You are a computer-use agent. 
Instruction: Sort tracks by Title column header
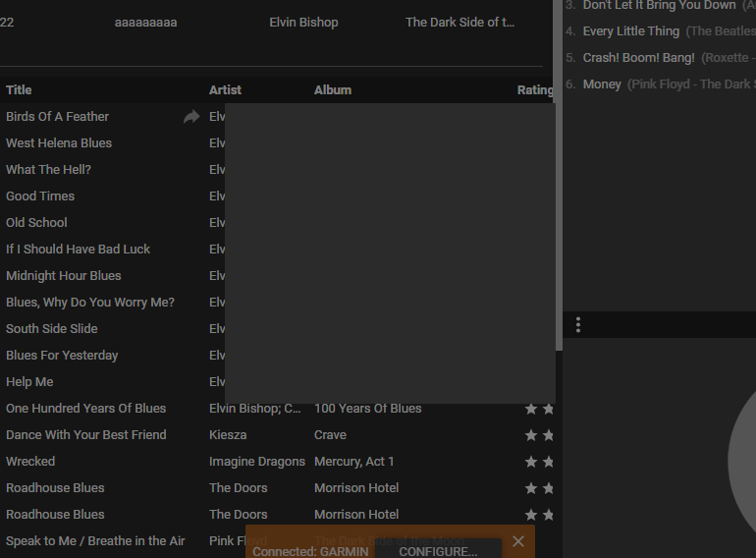pyautogui.click(x=20, y=90)
